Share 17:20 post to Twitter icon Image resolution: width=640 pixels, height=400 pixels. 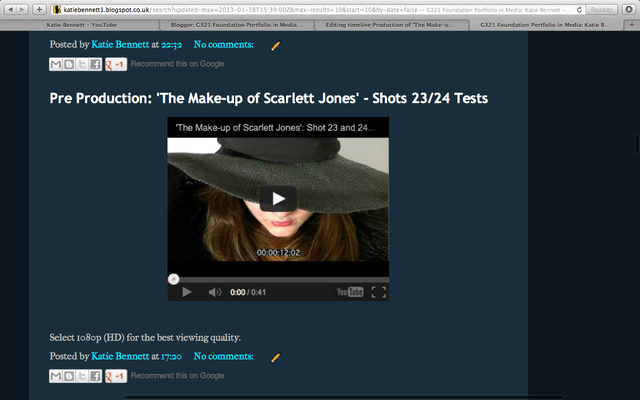coord(82,376)
